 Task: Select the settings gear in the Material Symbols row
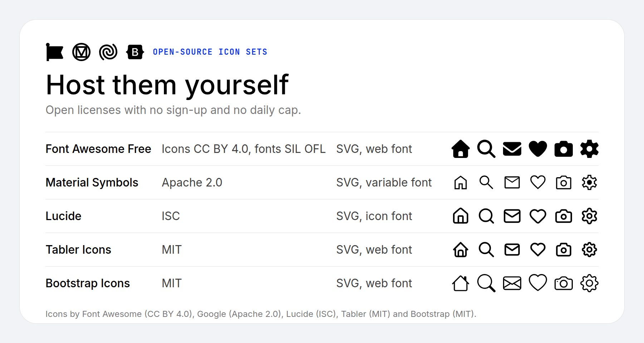(x=590, y=183)
